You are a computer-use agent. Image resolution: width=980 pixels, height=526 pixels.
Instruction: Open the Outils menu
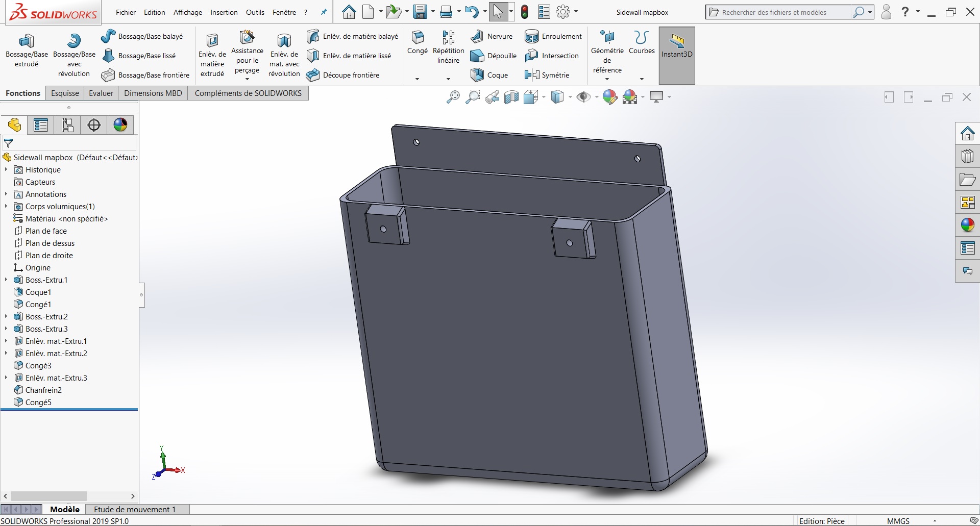255,12
